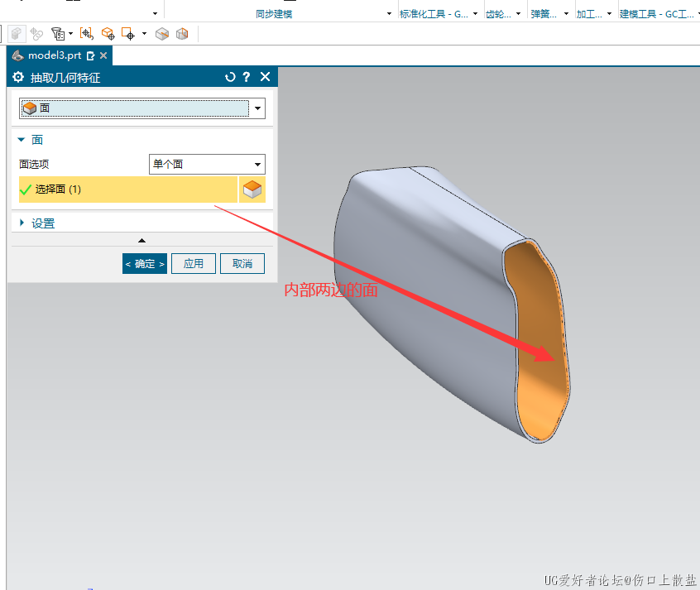Viewport: 700px width, 590px height.
Task: Click the highlighted-face box icon in toolbar
Action: click(162, 34)
